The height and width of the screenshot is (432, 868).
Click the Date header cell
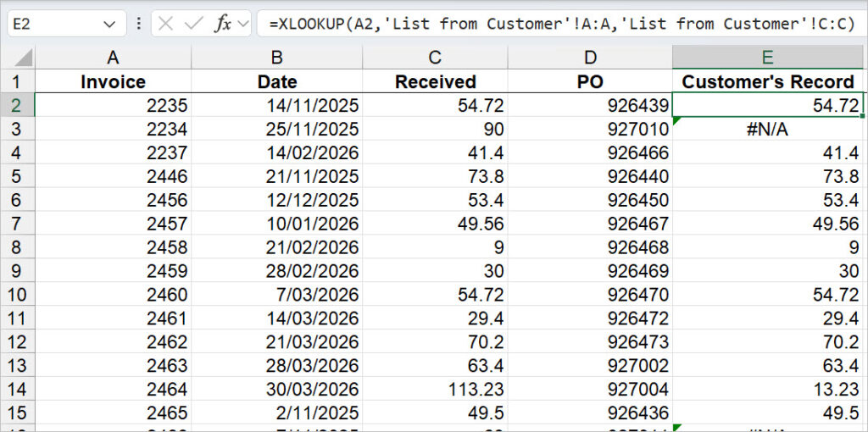coord(277,81)
